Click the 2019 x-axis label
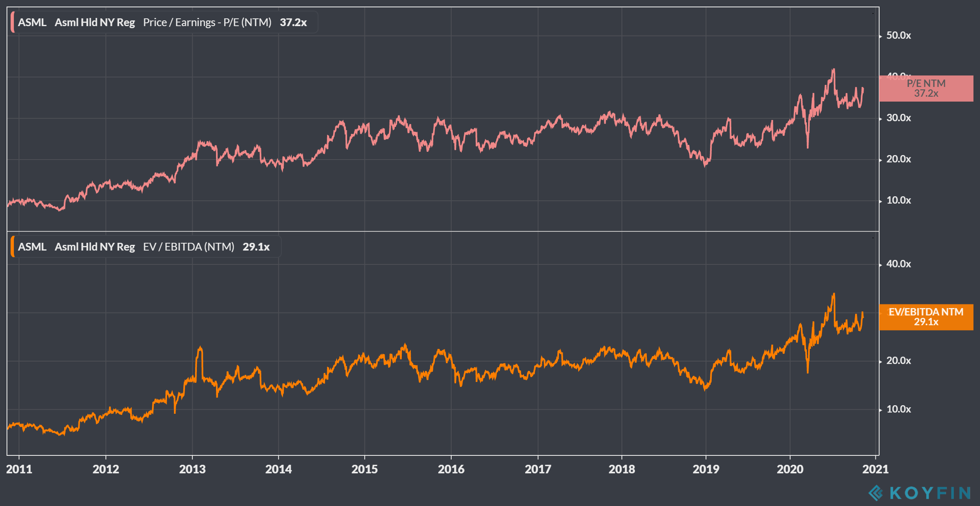Image resolution: width=980 pixels, height=506 pixels. tap(706, 469)
